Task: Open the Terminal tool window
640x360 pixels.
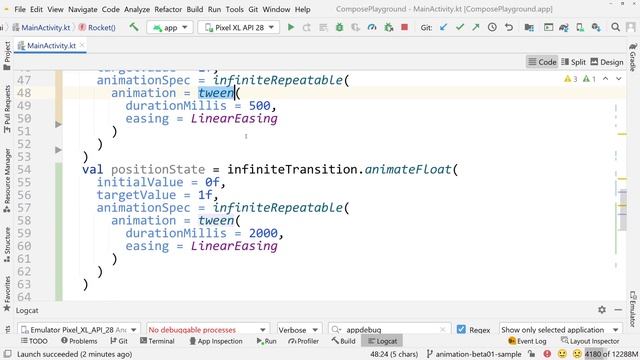Action: [x=157, y=341]
